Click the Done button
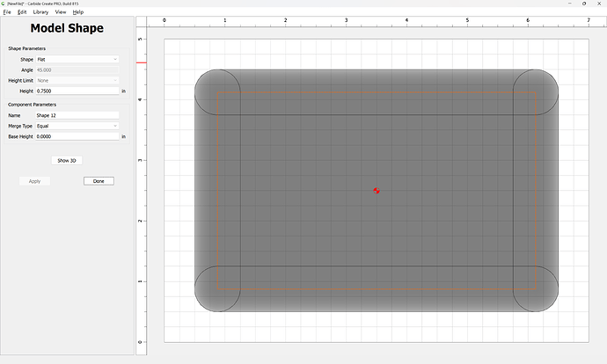This screenshot has height=364, width=607. 99,181
